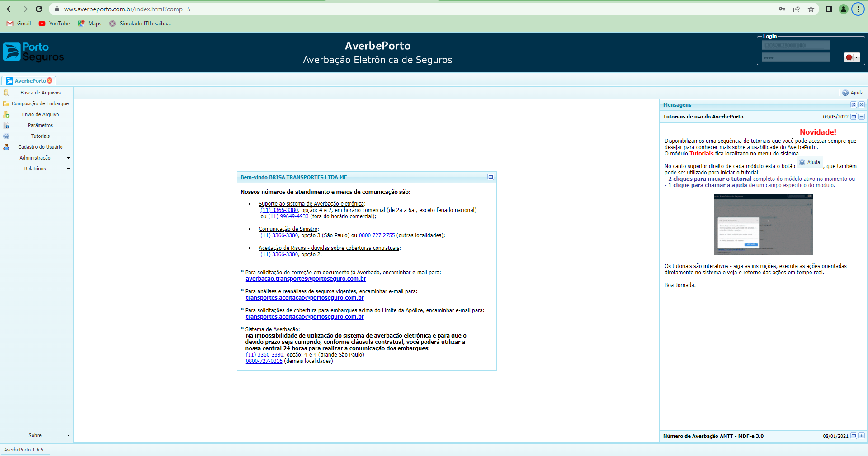Click the inline Ajuda button image in the message
The image size is (868, 456).
coord(810,162)
